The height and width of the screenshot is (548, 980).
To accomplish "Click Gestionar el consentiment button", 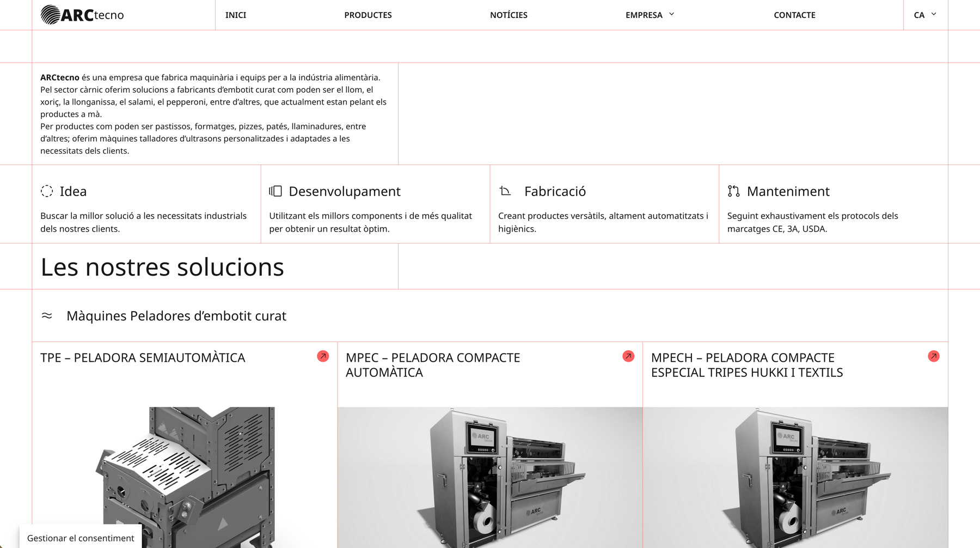I will [x=81, y=538].
